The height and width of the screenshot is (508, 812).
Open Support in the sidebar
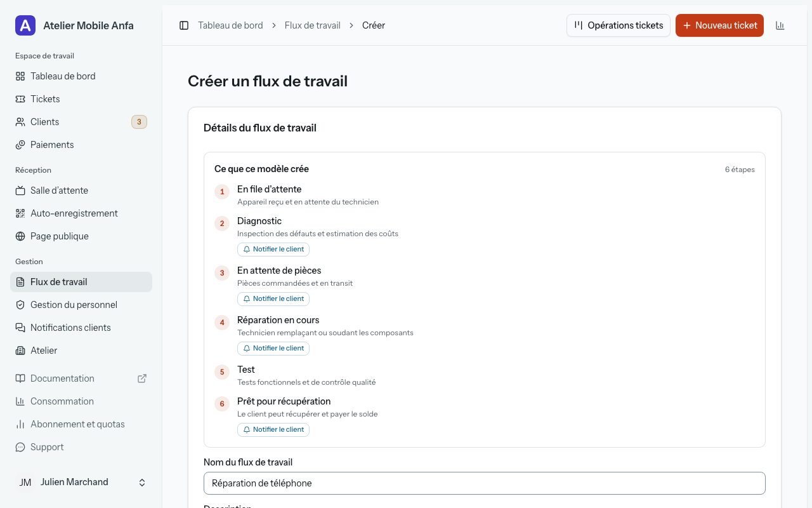click(81, 447)
